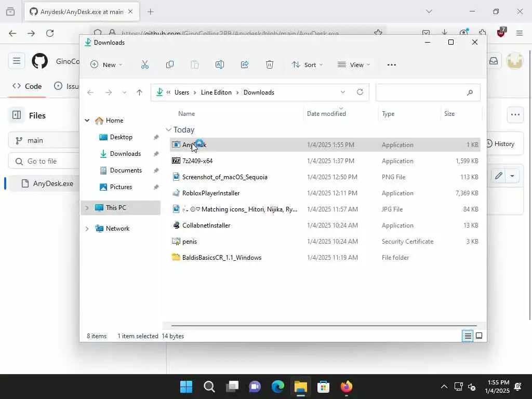Collapse the Home tree node
The image size is (532, 399).
(x=87, y=120)
